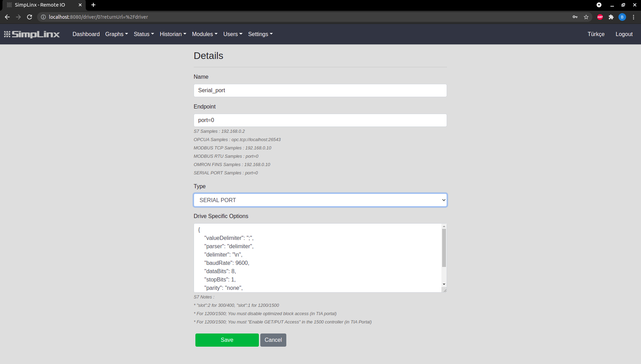Expand the Settings menu

[260, 34]
